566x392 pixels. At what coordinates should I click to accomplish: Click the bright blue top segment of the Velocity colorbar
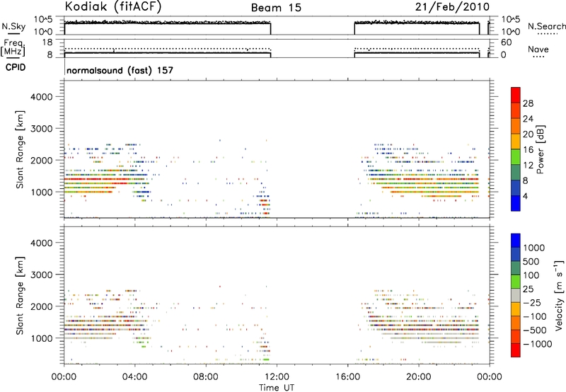(x=516, y=241)
